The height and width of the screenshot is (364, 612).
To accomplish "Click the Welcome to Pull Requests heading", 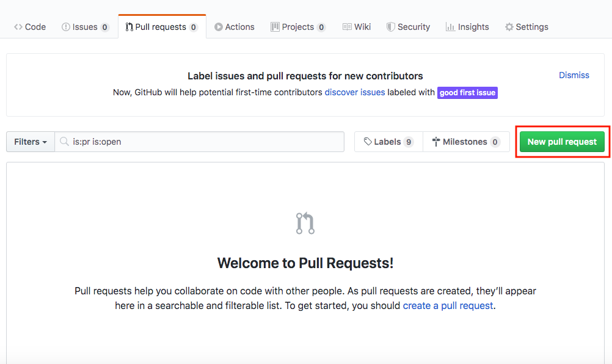I will coord(305,263).
